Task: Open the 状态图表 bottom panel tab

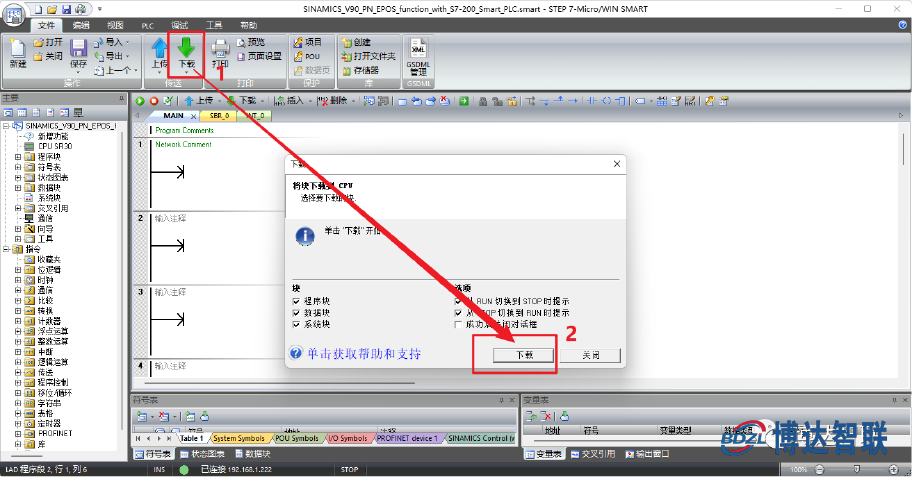Action: click(203, 454)
